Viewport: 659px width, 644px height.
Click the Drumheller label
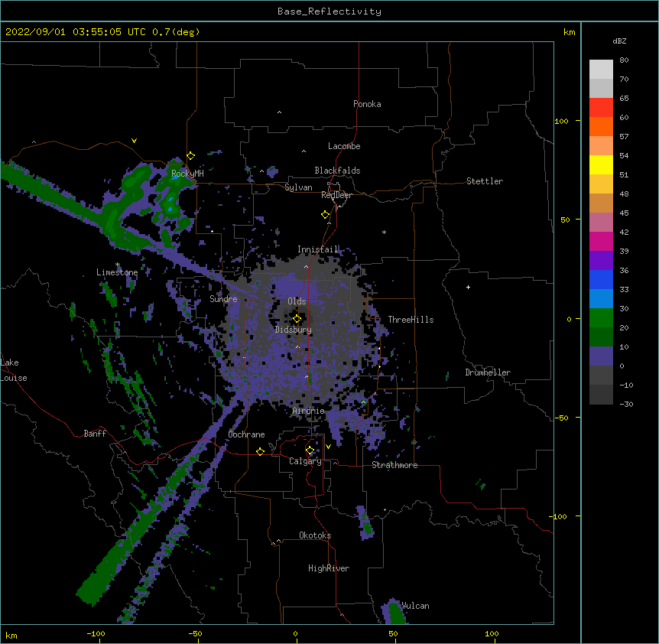[488, 372]
